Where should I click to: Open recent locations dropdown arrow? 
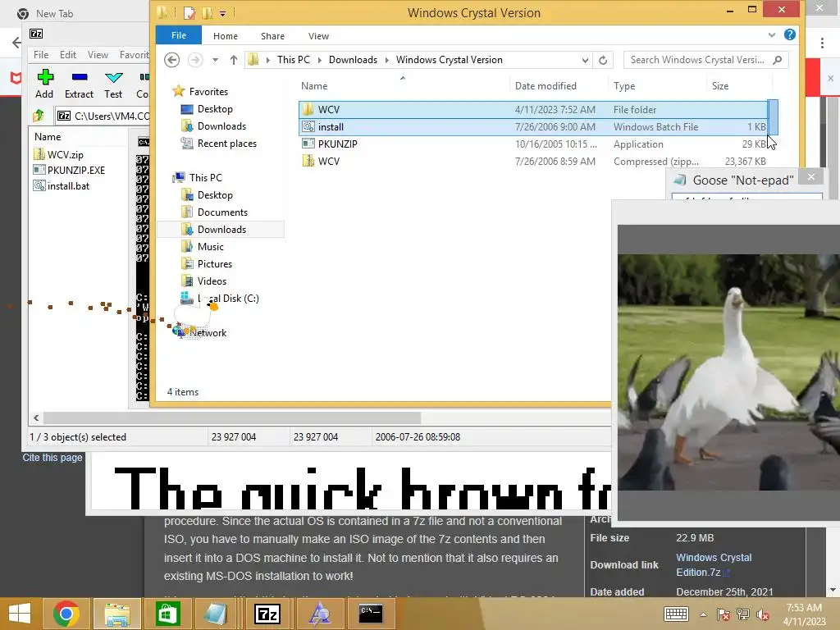coord(216,60)
